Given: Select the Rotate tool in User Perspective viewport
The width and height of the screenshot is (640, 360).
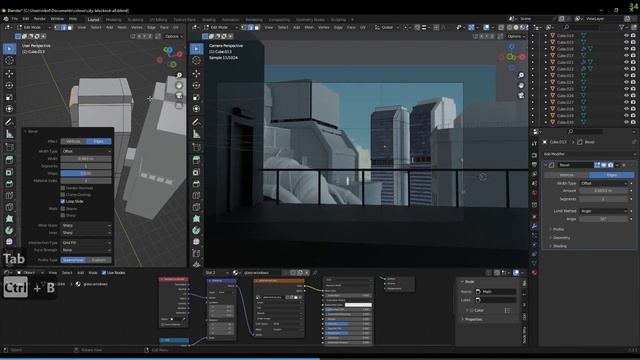Looking at the screenshot, I should (9, 85).
